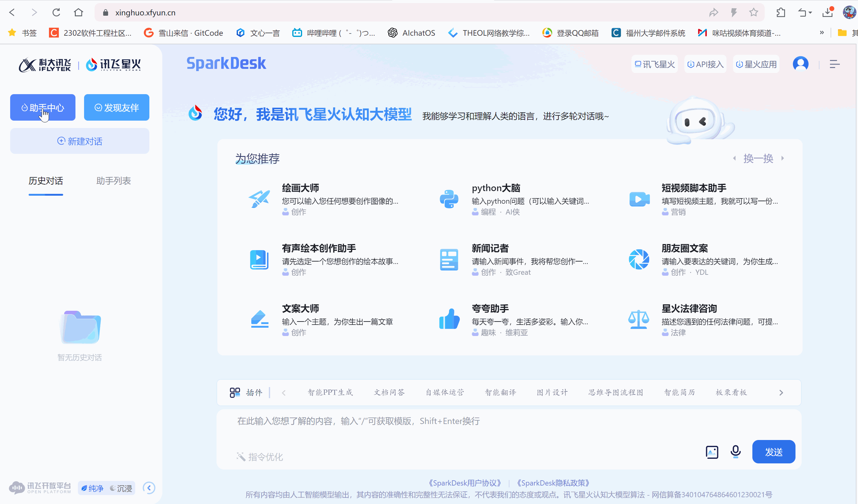Image resolution: width=858 pixels, height=504 pixels.
Task: Open the undo history dropdown arrow in browser toolbar
Action: tap(810, 13)
